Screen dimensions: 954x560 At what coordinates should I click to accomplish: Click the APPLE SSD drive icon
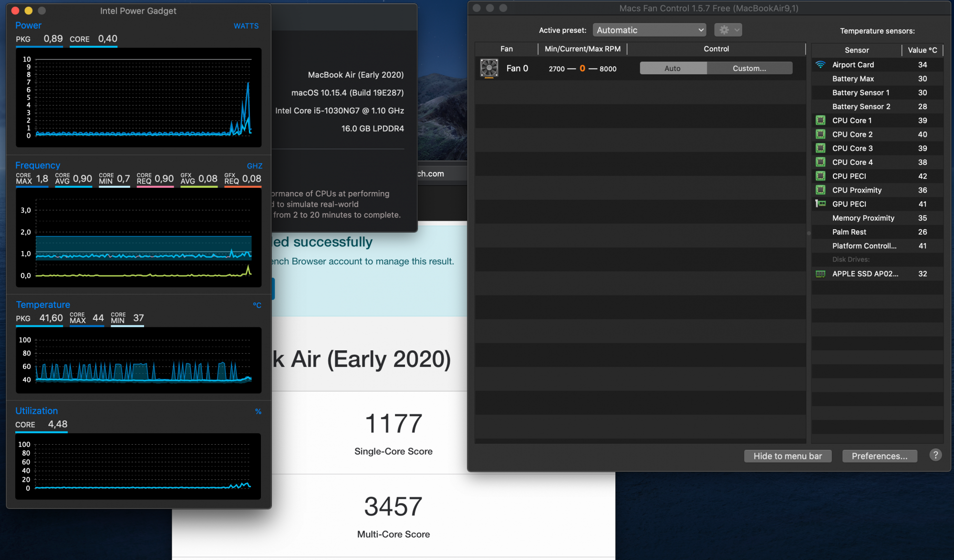click(820, 274)
